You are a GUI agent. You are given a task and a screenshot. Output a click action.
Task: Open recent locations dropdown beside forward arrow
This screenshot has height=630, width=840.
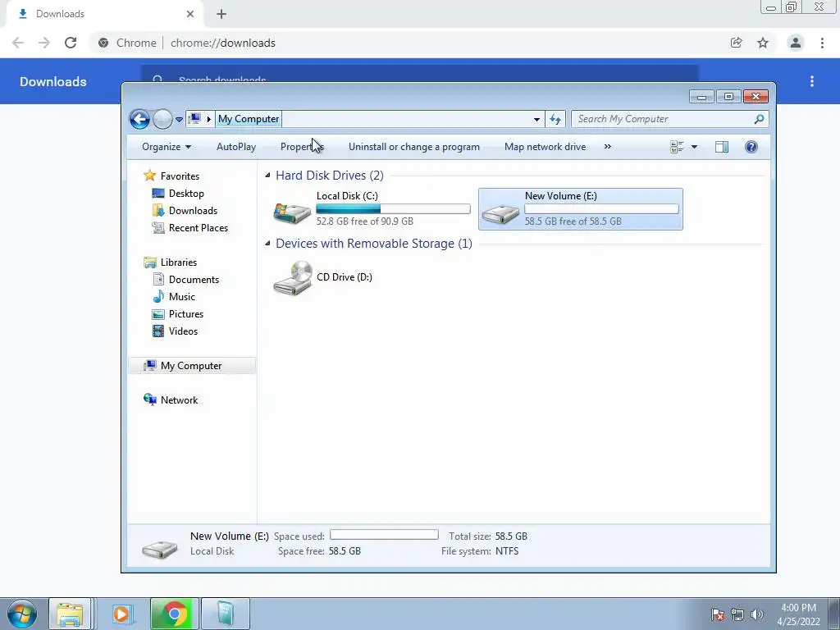point(179,120)
